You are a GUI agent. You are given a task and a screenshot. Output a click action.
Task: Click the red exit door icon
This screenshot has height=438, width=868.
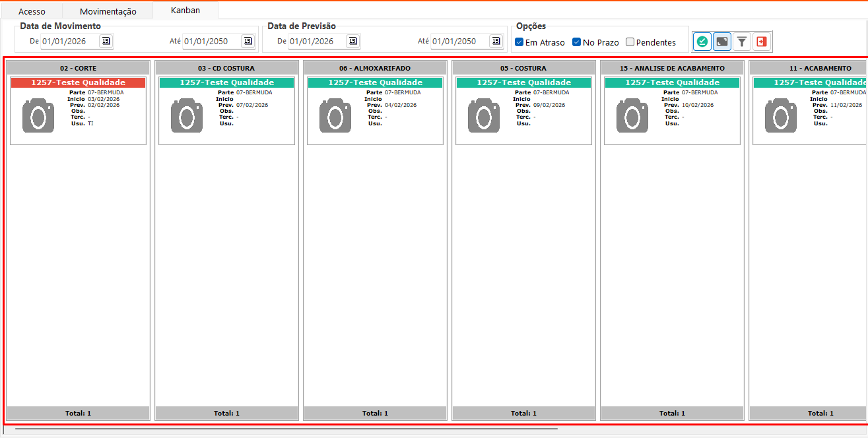pyautogui.click(x=762, y=42)
